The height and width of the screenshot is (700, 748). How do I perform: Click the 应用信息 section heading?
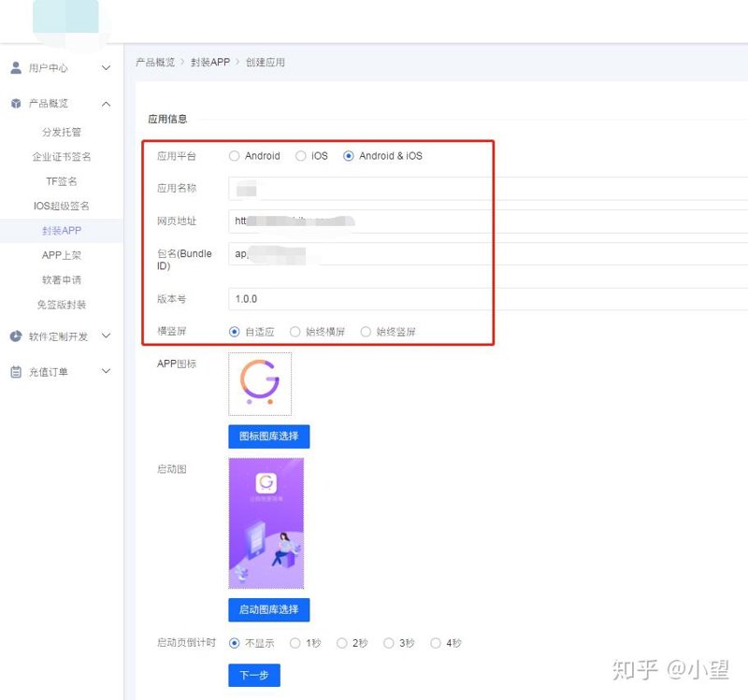167,120
